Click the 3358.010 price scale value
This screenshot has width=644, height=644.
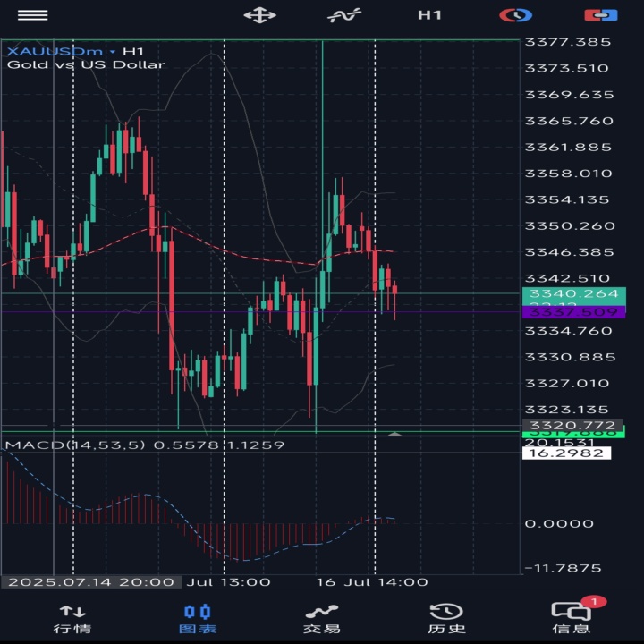click(x=569, y=174)
